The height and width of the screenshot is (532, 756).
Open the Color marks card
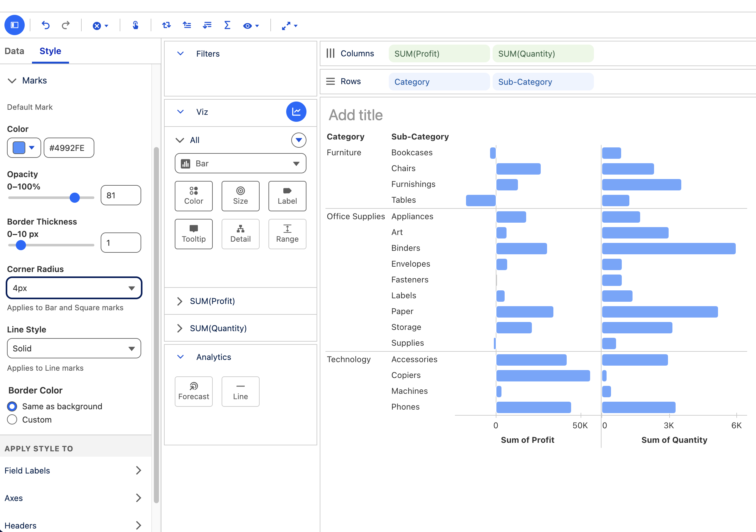tap(194, 196)
